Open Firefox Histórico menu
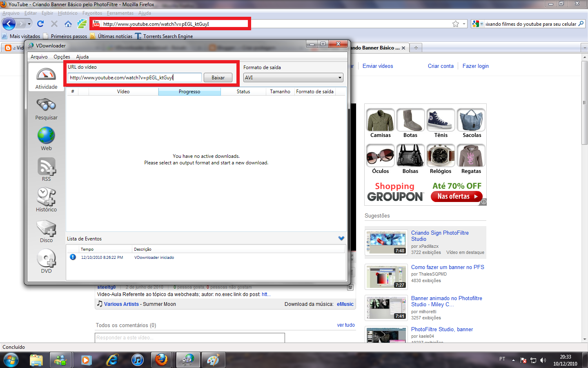 click(x=68, y=13)
